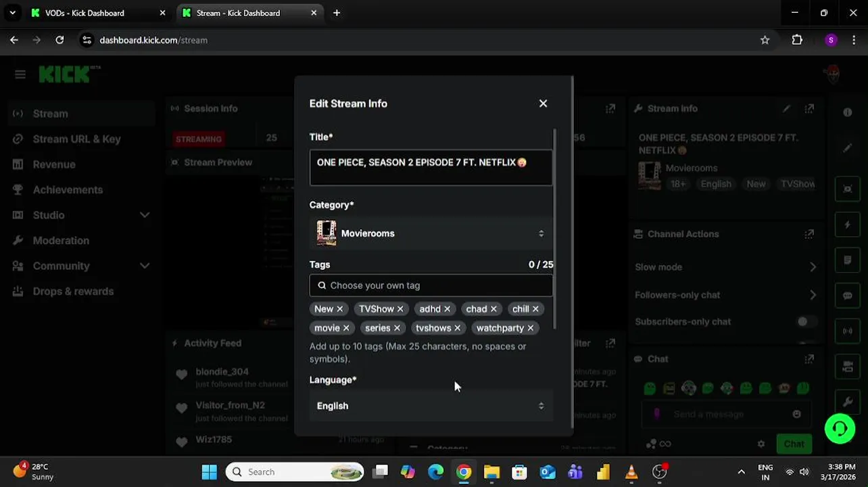
Task: Remove the tvshows tag
Action: (457, 328)
